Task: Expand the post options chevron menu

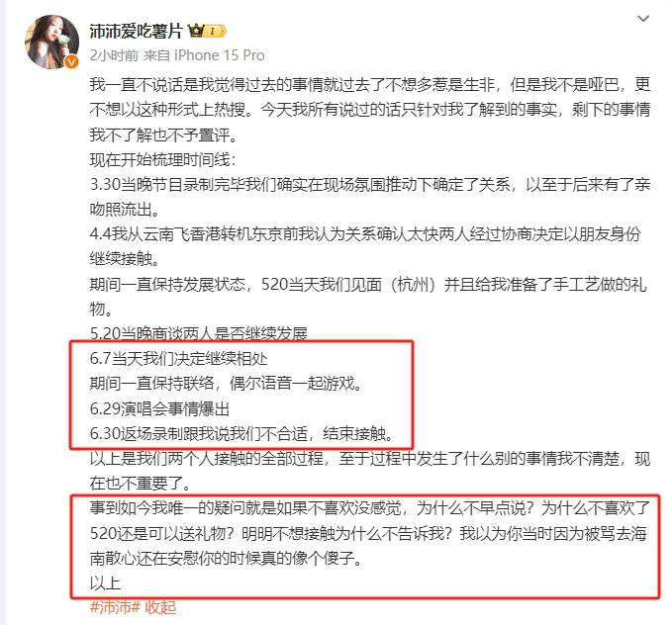Action: [x=643, y=19]
